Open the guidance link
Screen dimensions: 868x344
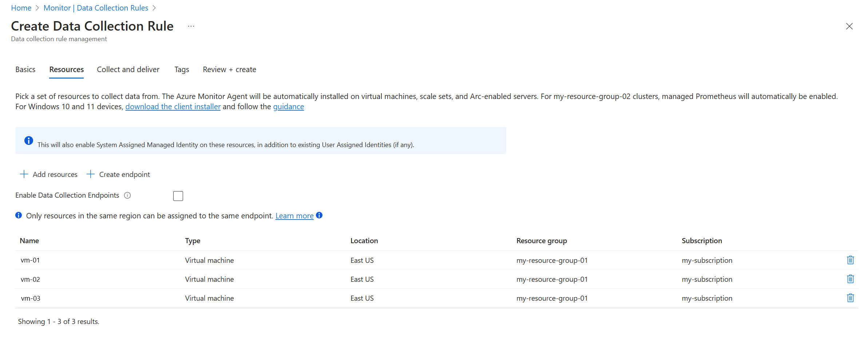288,107
